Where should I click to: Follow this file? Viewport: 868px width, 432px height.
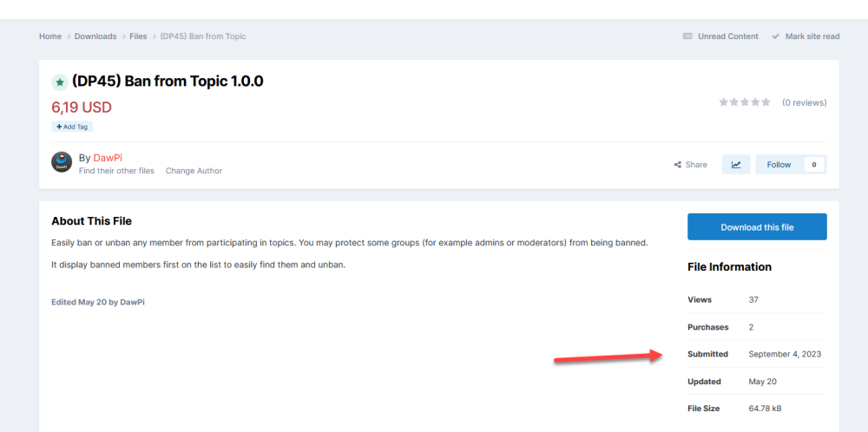[778, 165]
